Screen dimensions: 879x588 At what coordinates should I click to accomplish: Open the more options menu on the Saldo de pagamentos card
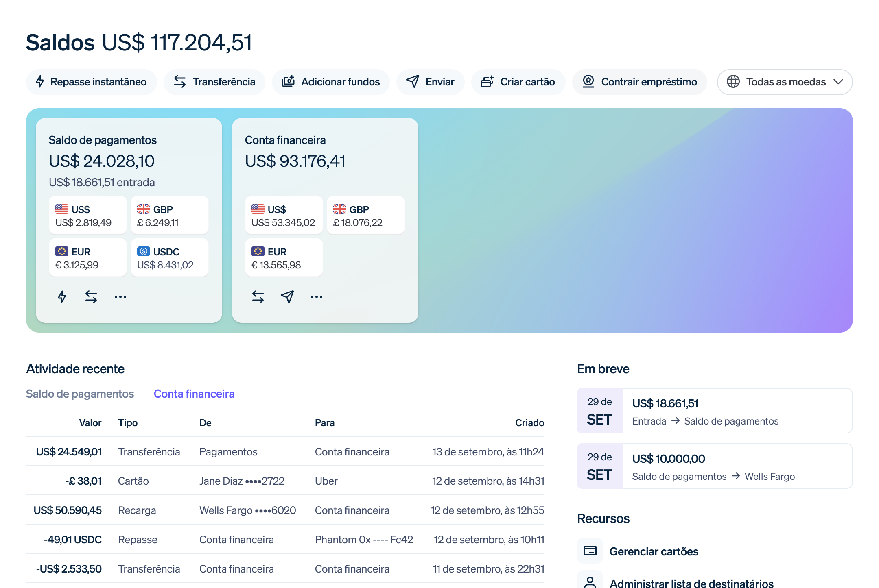(120, 296)
